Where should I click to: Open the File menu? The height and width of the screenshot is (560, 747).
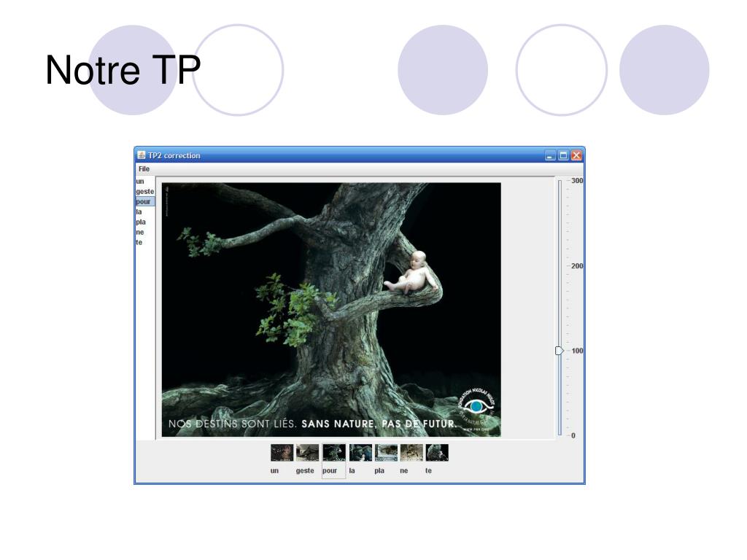[x=144, y=168]
